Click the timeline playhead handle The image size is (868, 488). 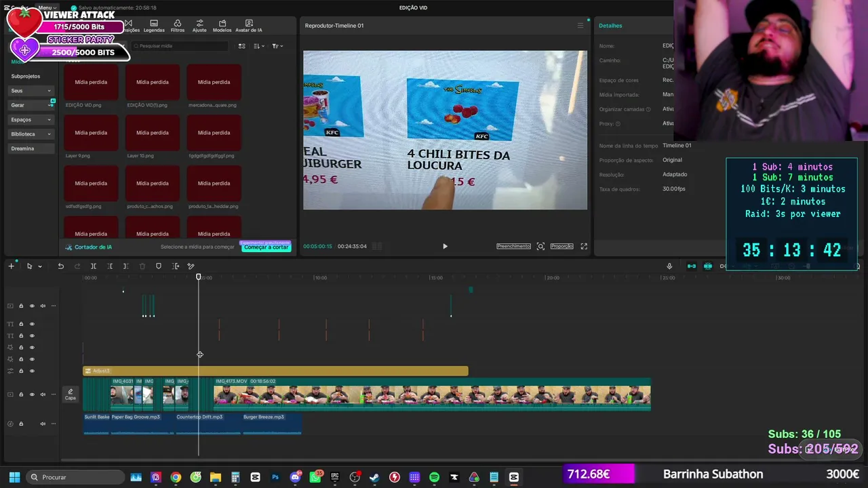[199, 277]
